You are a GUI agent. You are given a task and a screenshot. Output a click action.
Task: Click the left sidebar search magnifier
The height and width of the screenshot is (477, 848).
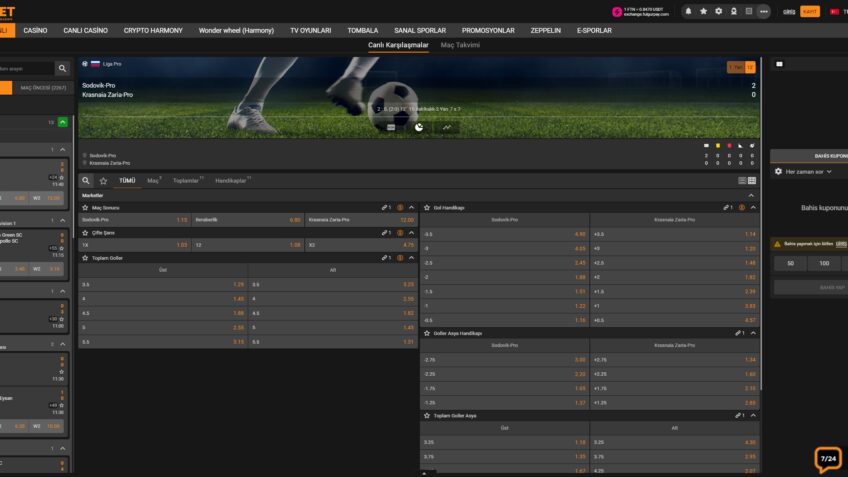pyautogui.click(x=62, y=68)
